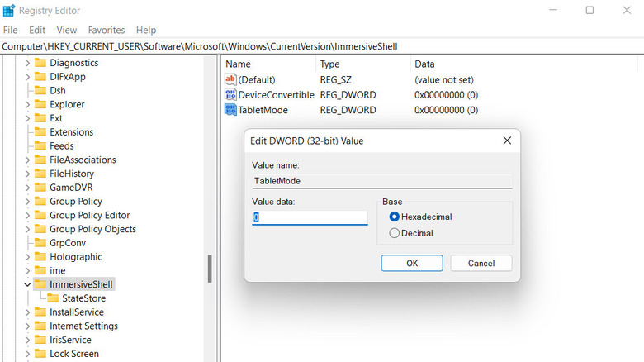The width and height of the screenshot is (644, 362).
Task: Cancel the DWORD edit dialog
Action: point(481,263)
